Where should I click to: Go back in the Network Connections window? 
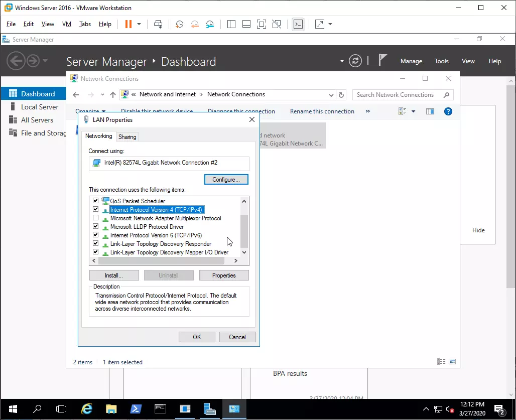[76, 95]
